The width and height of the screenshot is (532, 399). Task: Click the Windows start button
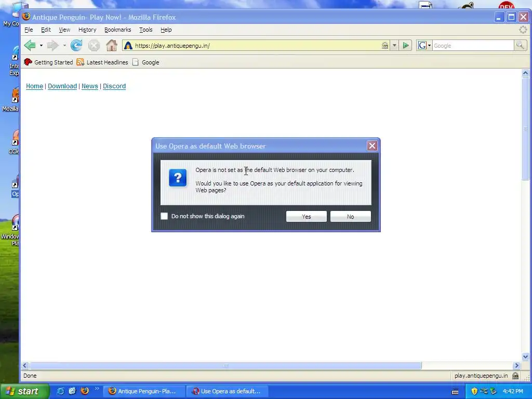[x=24, y=391]
